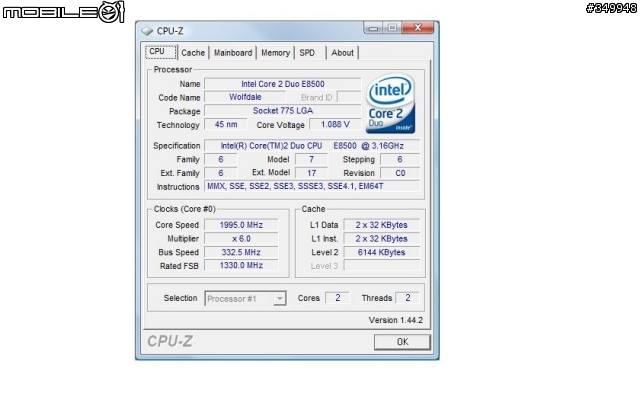Image resolution: width=640 pixels, height=400 pixels.
Task: Click the Ext. Family value field
Action: tap(220, 173)
